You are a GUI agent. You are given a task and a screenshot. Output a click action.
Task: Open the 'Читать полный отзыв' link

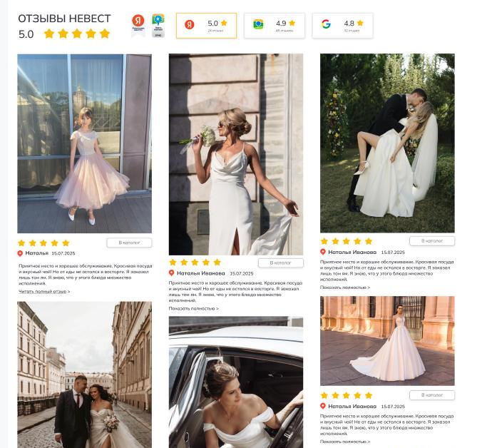coord(43,291)
